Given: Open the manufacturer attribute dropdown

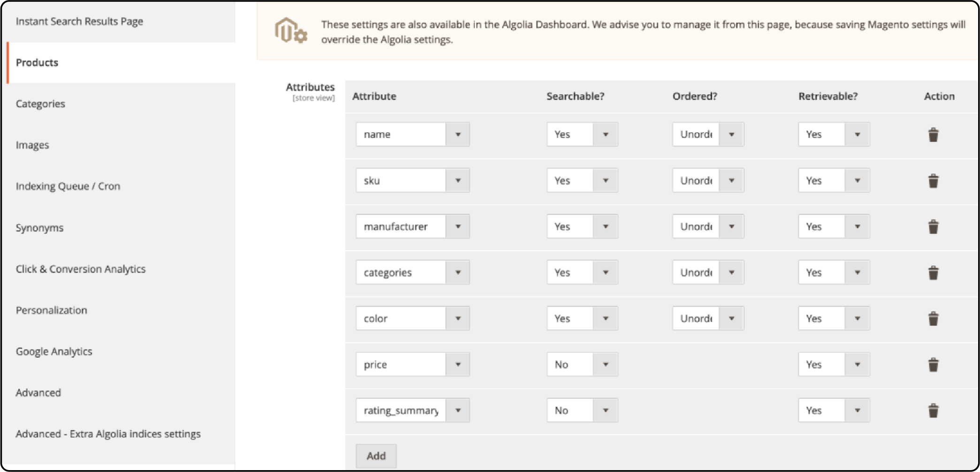Looking at the screenshot, I should click(413, 226).
